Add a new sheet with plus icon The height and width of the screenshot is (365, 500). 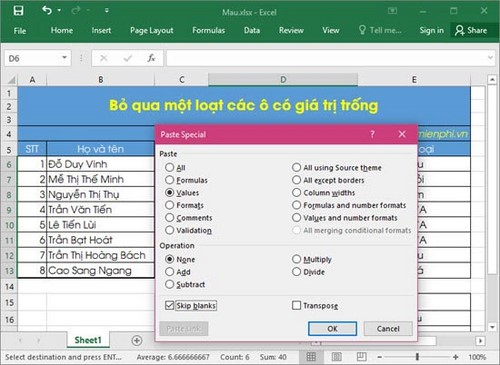point(137,340)
